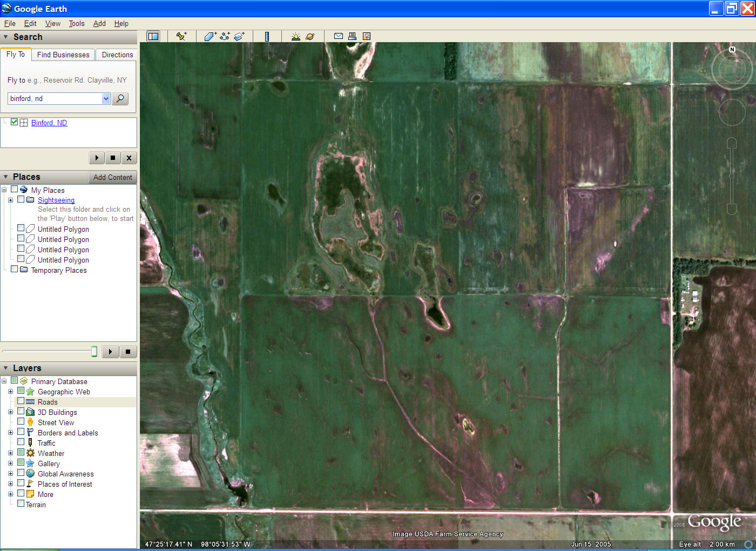Click the 3D Buildings layer icon

(30, 412)
